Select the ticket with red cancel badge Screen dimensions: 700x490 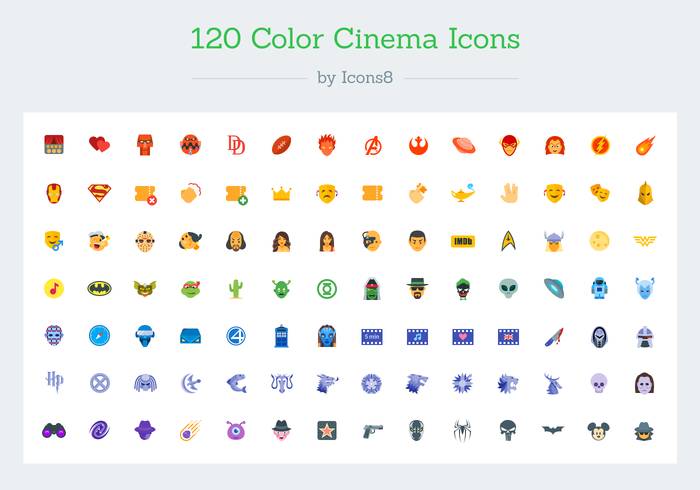point(146,195)
